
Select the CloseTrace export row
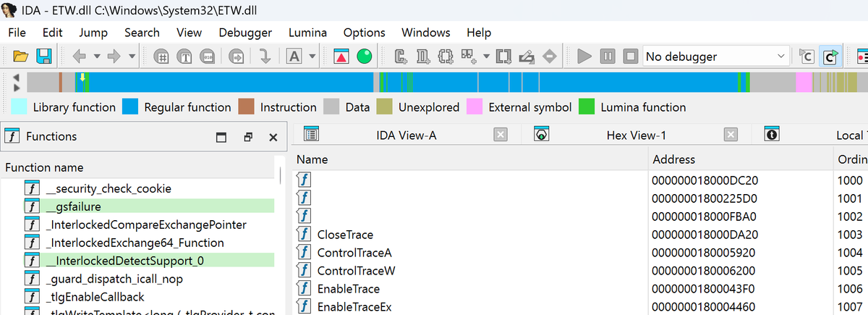[x=580, y=235]
